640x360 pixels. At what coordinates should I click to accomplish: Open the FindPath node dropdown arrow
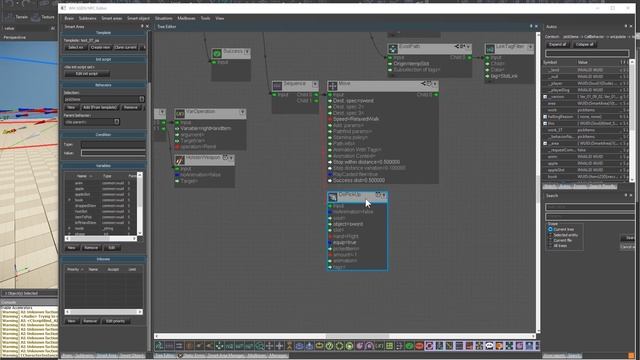468,47
